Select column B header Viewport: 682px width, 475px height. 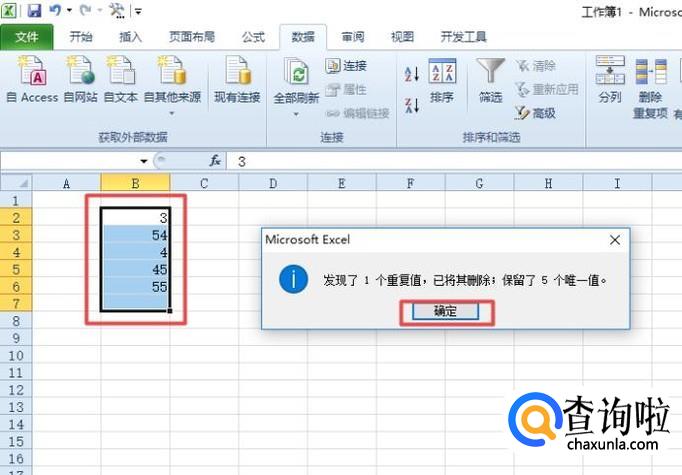tap(135, 183)
